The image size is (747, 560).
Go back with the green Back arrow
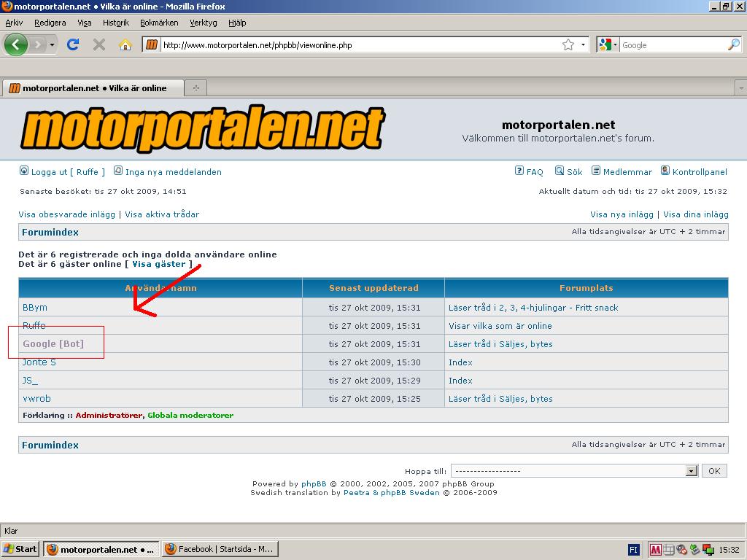(x=16, y=44)
